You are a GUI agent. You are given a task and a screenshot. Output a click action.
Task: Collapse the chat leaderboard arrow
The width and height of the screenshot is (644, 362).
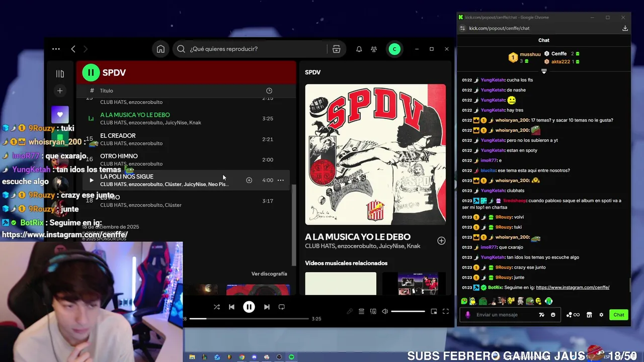(544, 71)
